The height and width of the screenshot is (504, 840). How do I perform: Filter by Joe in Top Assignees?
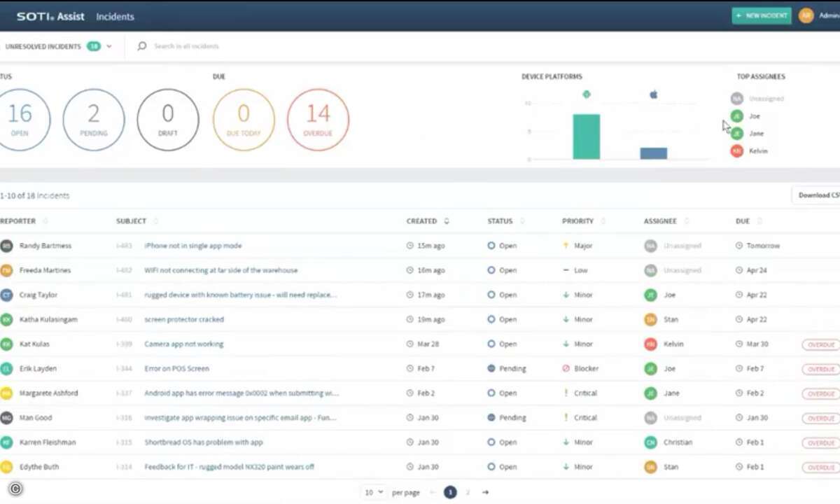[745, 116]
